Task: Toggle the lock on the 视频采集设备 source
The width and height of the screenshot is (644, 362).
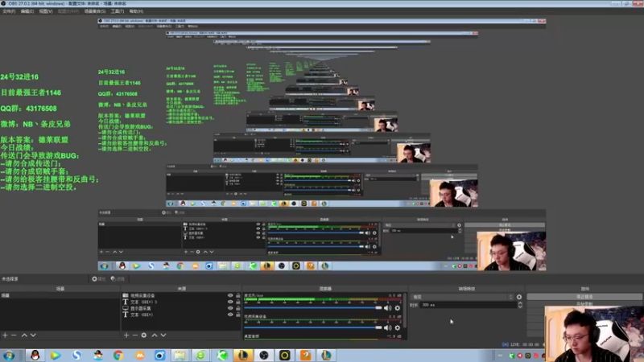Action: pyautogui.click(x=237, y=295)
